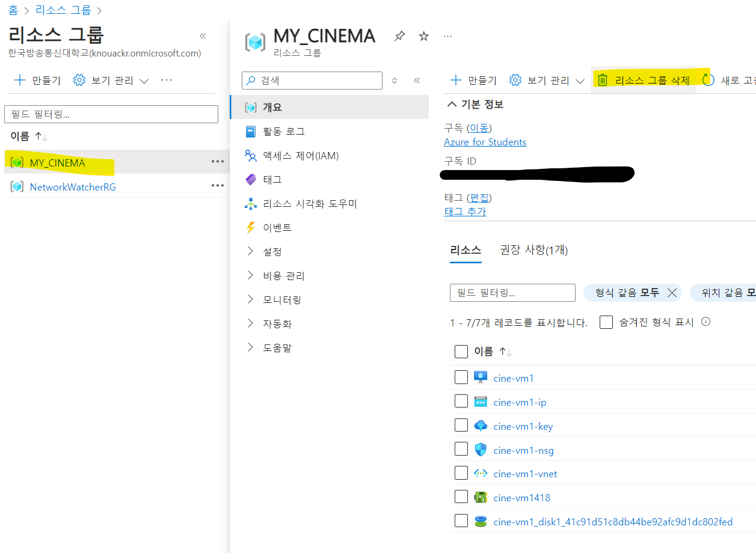Select the cine-vm1-ip row checkbox

point(461,402)
